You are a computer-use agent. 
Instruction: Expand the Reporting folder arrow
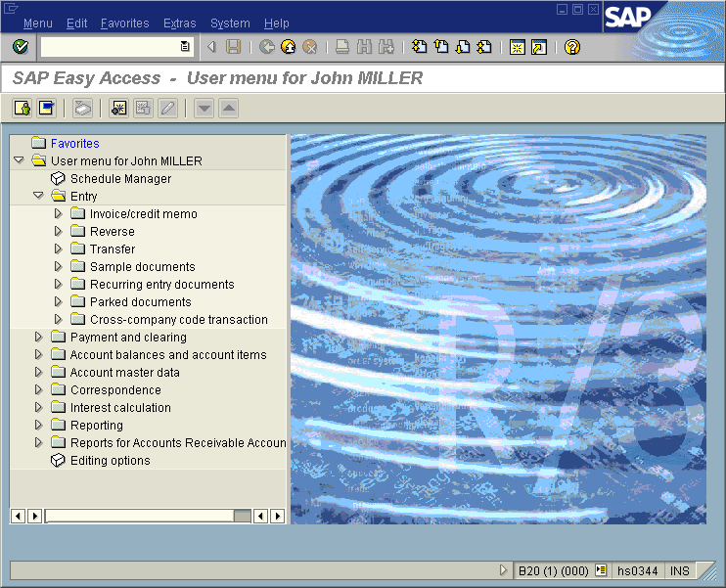pos(38,426)
